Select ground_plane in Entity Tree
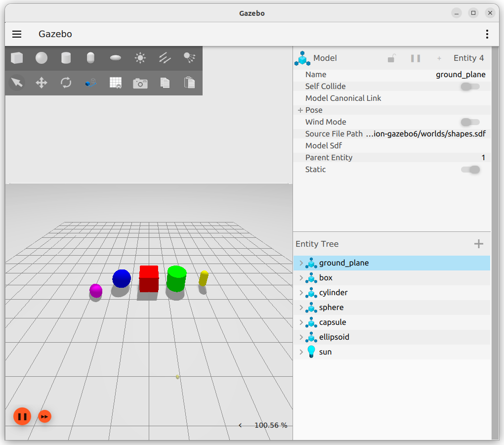 [392, 263]
